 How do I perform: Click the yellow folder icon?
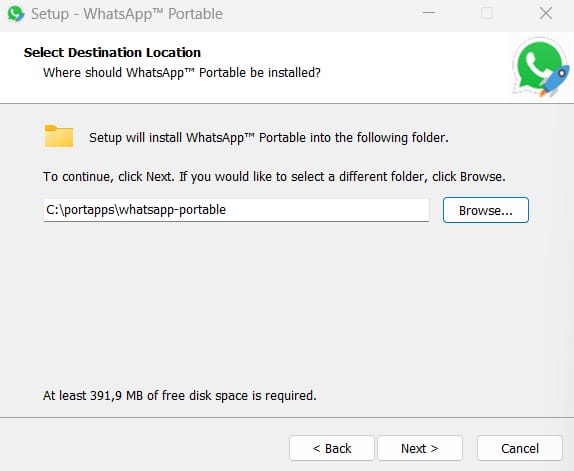tap(59, 136)
